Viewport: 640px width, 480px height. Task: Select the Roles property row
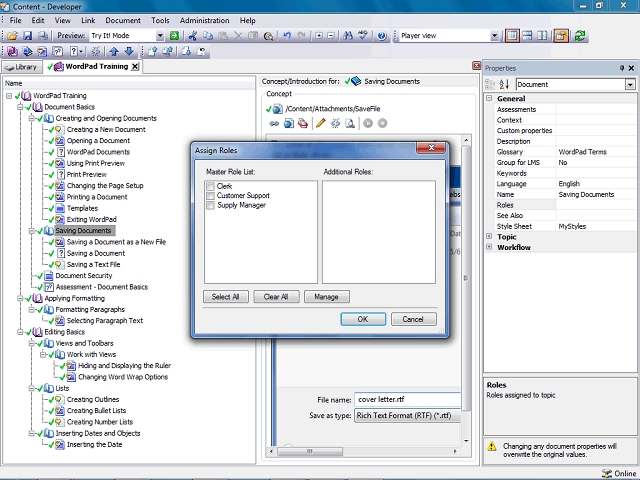[565, 205]
